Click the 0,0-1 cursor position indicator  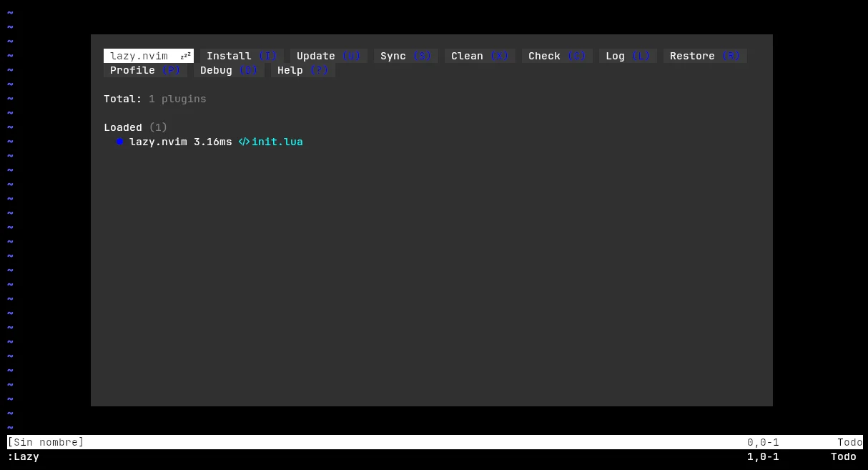764,442
